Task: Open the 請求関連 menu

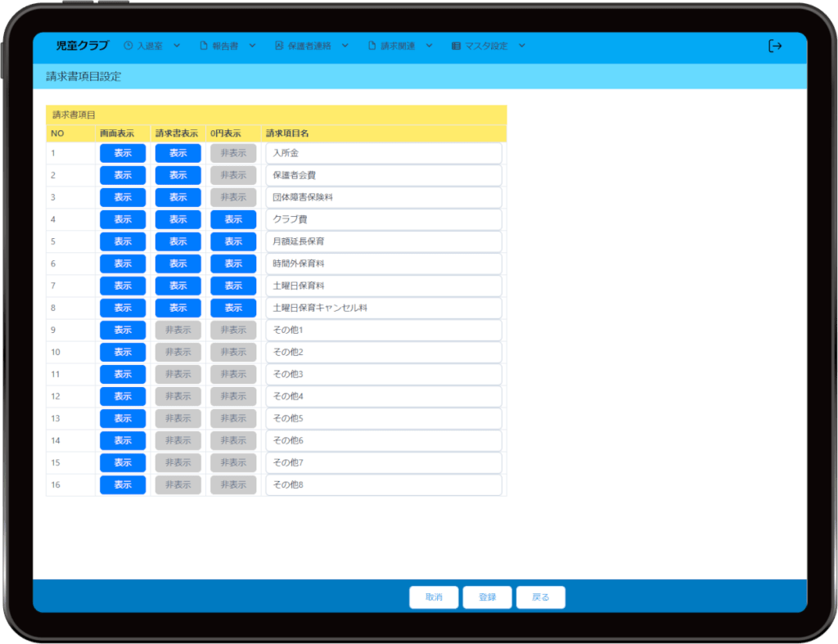Action: (397, 46)
